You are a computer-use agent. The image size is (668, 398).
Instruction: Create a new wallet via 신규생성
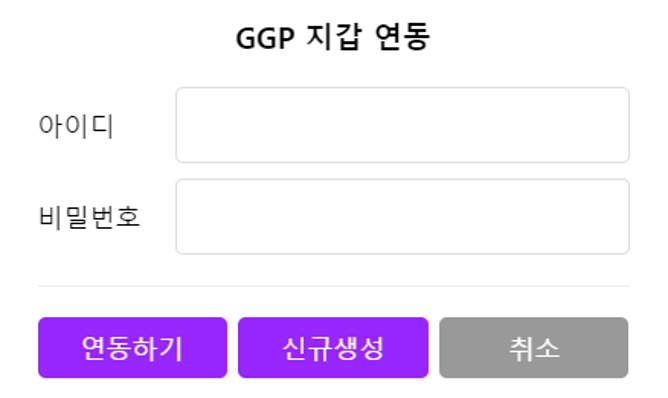[x=333, y=348]
